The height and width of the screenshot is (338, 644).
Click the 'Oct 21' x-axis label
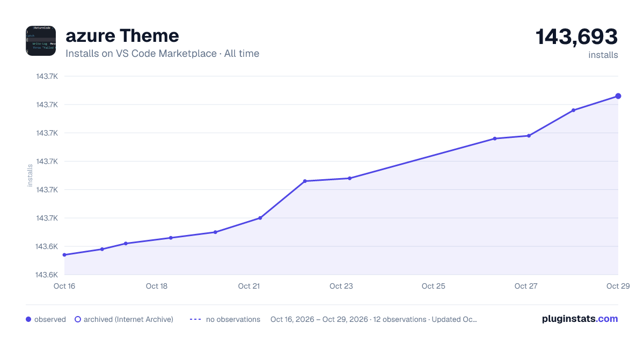point(249,286)
